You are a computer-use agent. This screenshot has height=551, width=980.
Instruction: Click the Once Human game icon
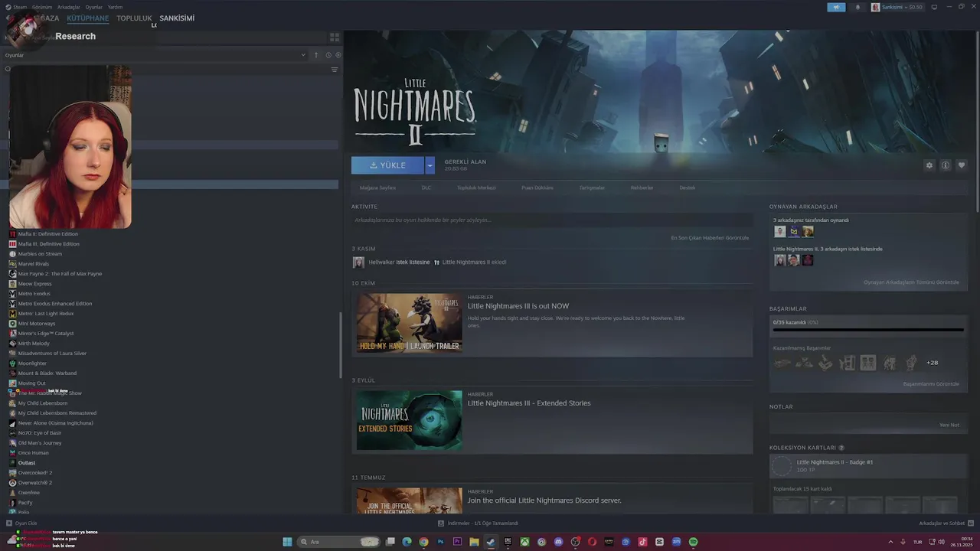[x=12, y=453]
